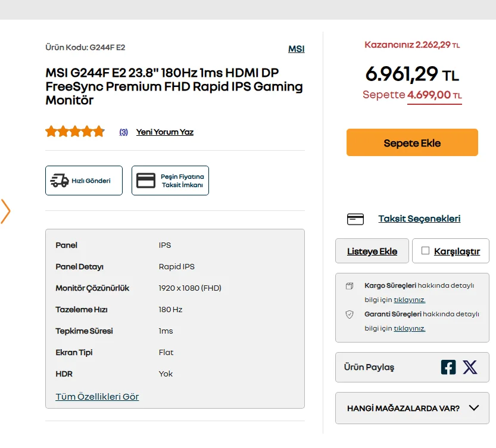Click the warranty shield icon
The width and height of the screenshot is (496, 448).
coord(350,314)
